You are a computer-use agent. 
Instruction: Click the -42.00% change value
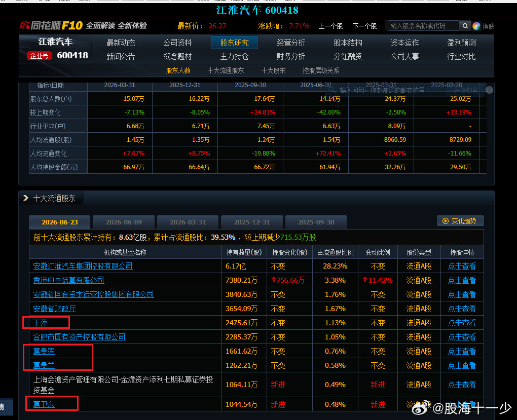[329, 112]
